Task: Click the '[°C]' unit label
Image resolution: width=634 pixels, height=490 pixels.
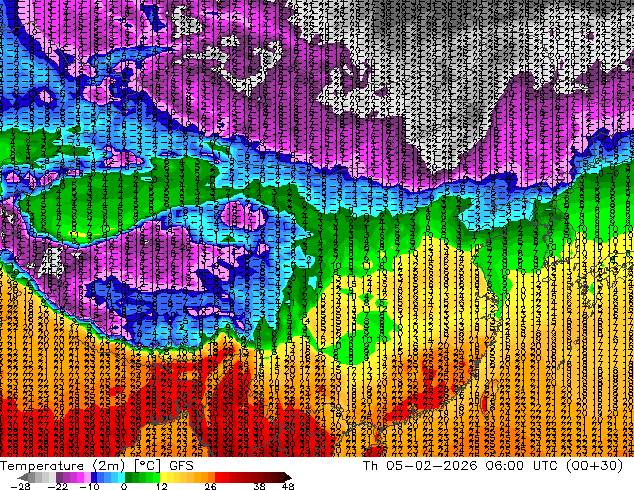Action: click(147, 466)
